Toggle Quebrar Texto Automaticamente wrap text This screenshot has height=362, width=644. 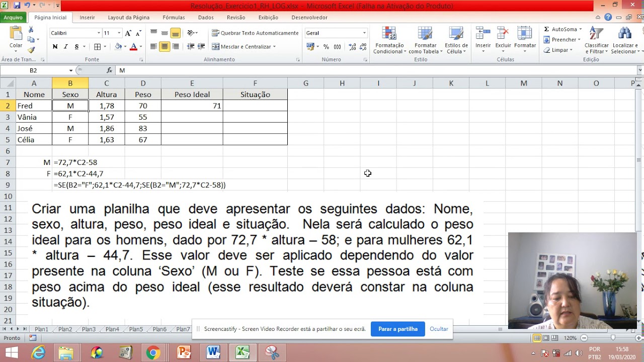255,33
